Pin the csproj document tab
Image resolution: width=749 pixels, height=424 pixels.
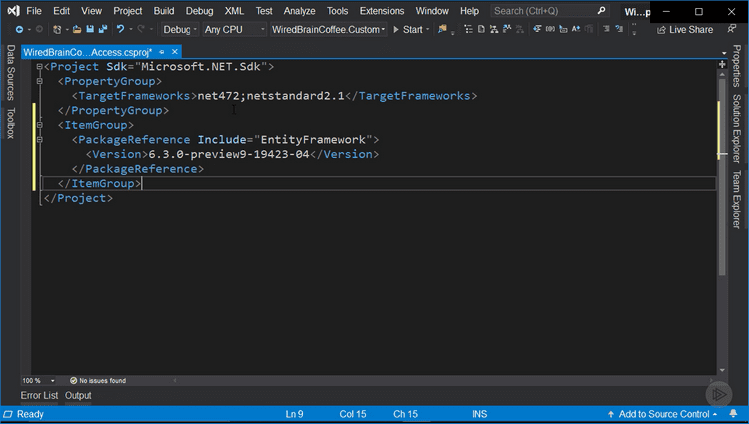[x=162, y=52]
